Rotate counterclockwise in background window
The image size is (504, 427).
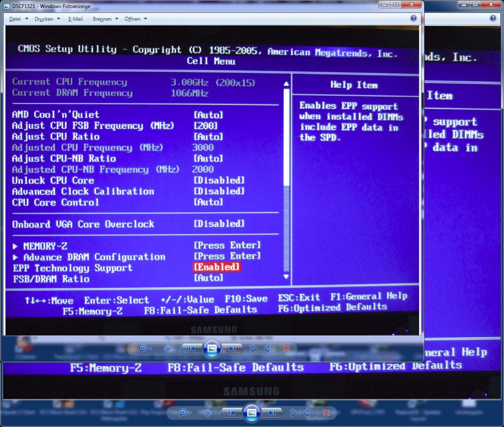tap(293, 413)
